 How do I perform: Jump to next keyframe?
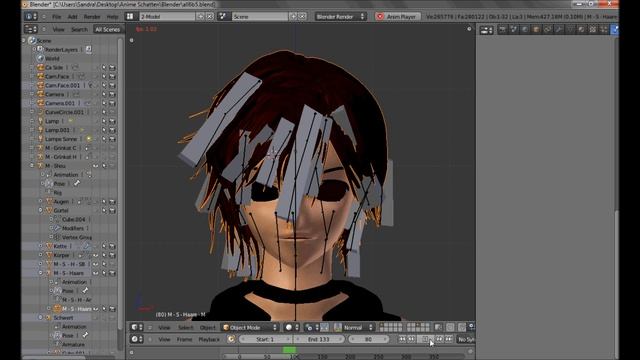pos(439,339)
